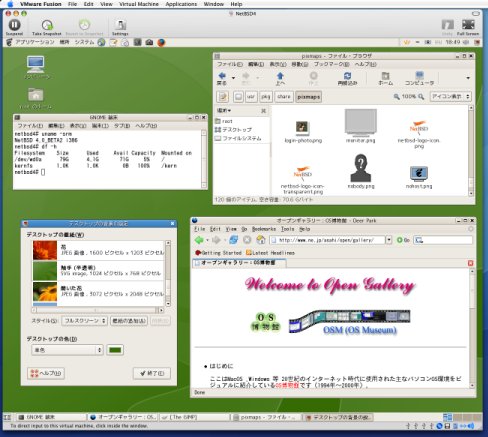Open Style dropdown in background preferences
The image size is (488, 437).
(84, 321)
